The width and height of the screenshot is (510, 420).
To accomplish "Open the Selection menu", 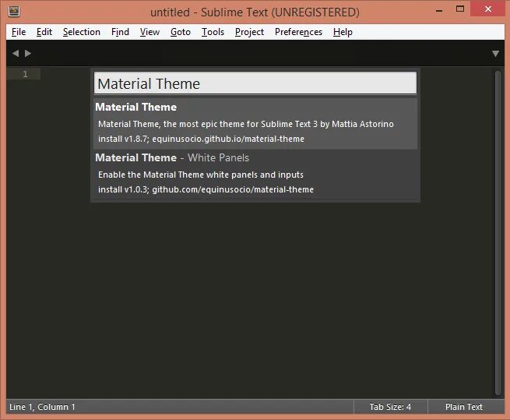I will 82,32.
